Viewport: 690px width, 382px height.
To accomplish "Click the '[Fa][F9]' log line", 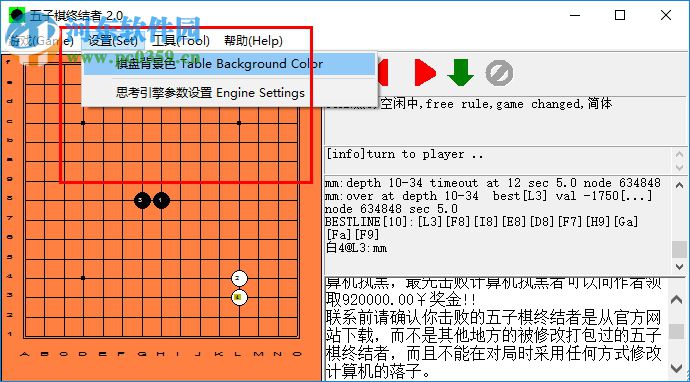I will tap(352, 235).
